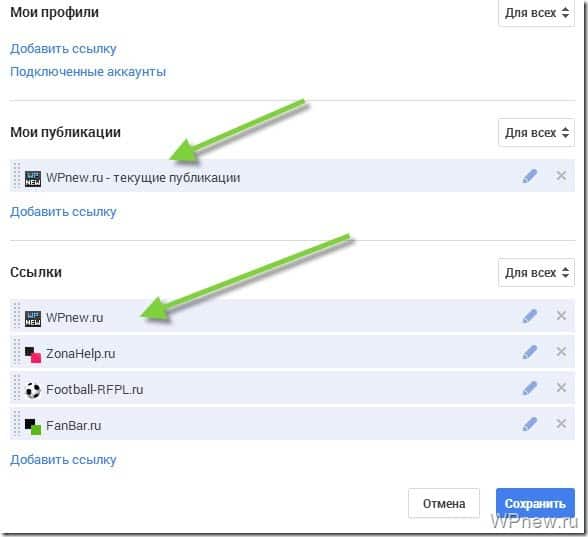Edit the ZonaHelp.ru link
Screen dimensions: 588x537
click(530, 352)
